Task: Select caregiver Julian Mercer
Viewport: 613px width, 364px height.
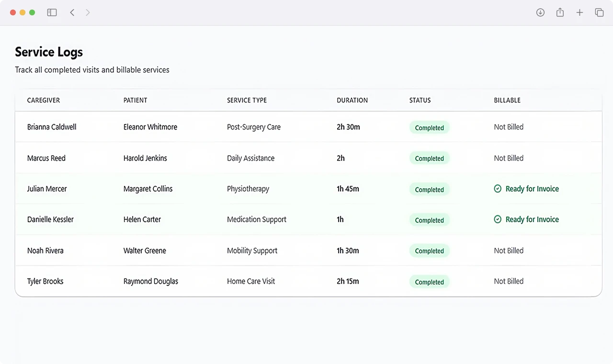Action: [x=47, y=189]
